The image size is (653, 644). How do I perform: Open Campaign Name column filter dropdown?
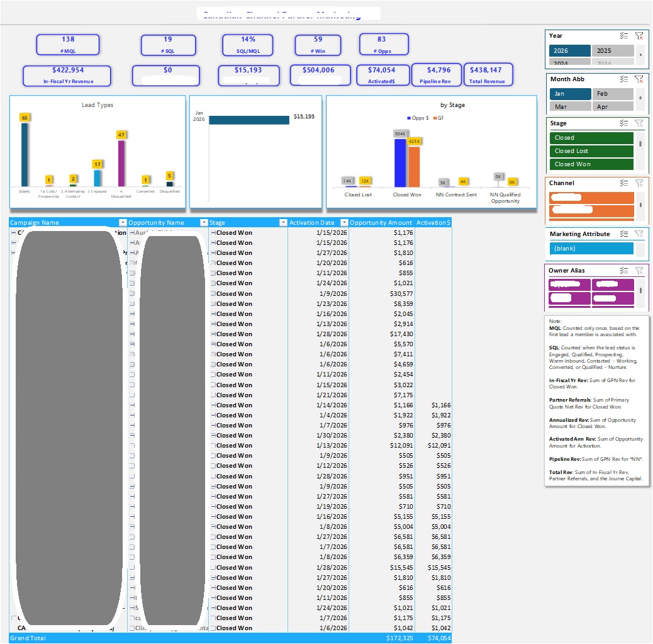[123, 223]
